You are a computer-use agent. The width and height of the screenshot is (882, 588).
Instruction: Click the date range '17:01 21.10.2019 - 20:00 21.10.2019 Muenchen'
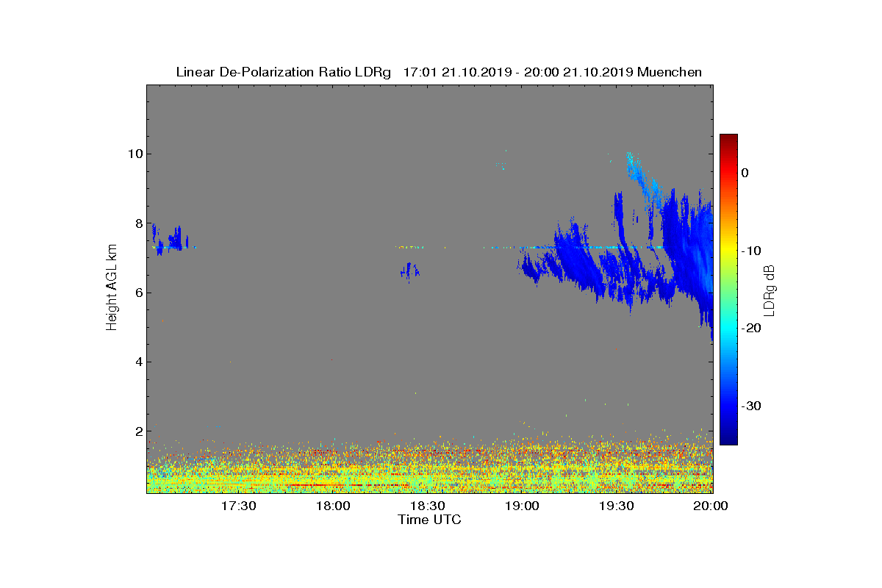tap(553, 72)
